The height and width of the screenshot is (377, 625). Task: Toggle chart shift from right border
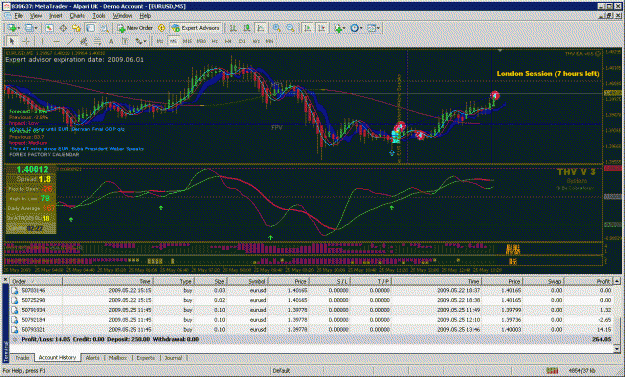pyautogui.click(x=321, y=28)
